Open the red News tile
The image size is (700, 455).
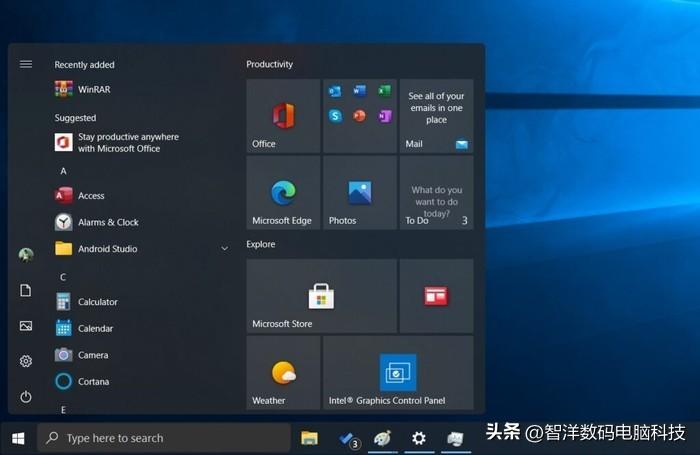(x=436, y=296)
